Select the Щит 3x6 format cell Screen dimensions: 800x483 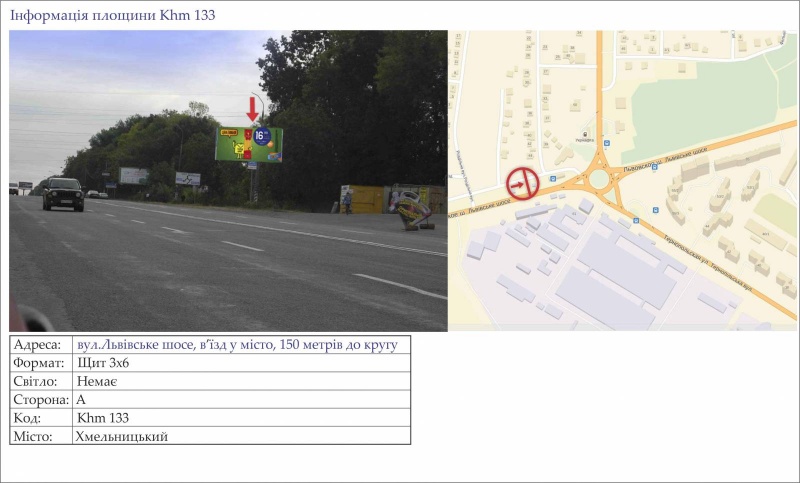tap(241, 363)
